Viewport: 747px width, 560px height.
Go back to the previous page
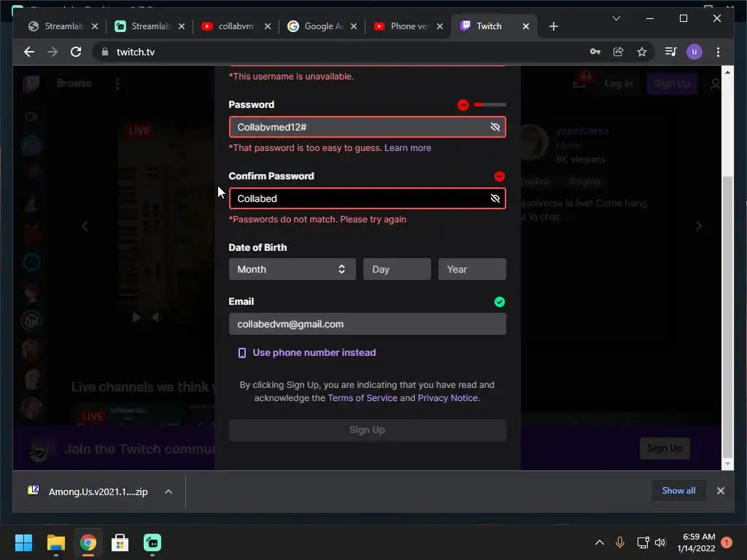coord(29,52)
